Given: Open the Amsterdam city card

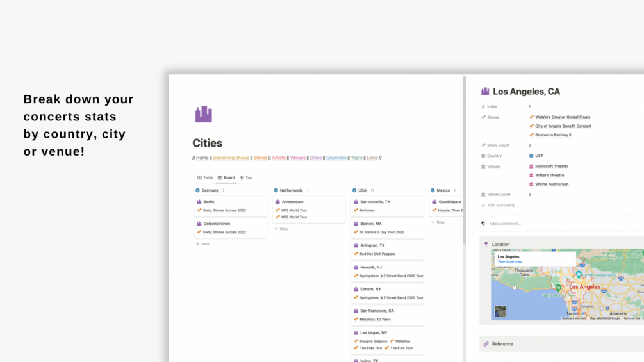Looking at the screenshot, I should point(309,209).
